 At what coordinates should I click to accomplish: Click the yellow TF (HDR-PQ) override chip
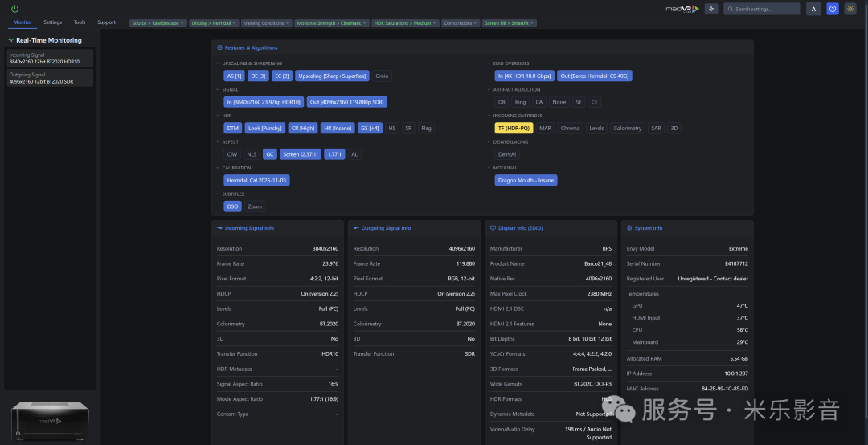514,129
